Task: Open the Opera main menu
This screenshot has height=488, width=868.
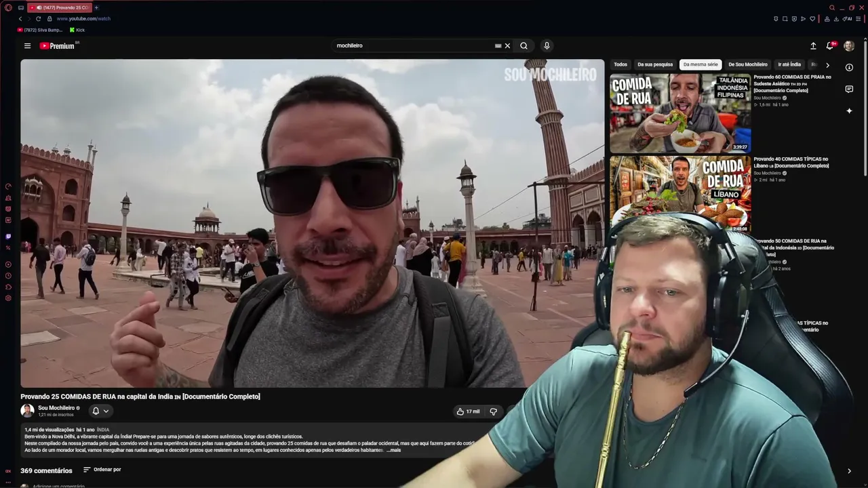Action: (x=8, y=7)
